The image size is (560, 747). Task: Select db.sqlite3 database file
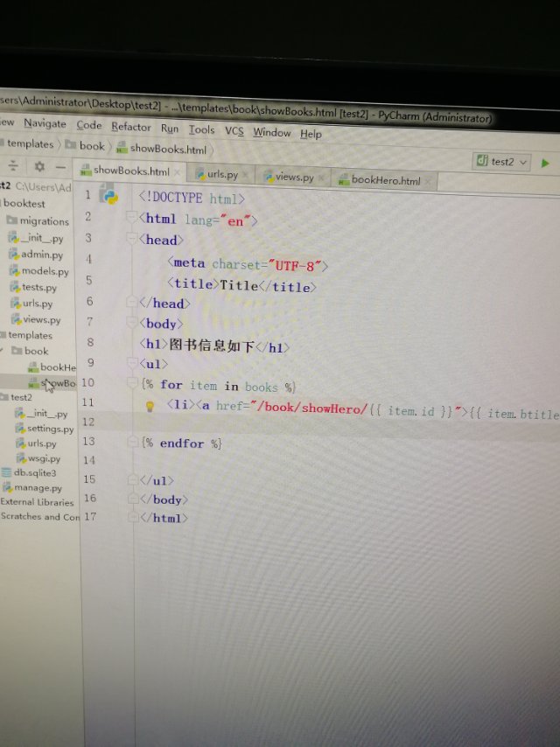[x=29, y=472]
